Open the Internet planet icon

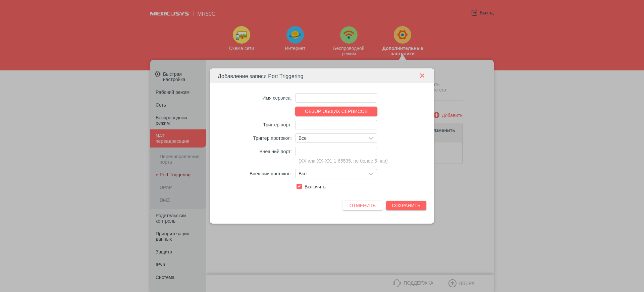[x=295, y=35]
